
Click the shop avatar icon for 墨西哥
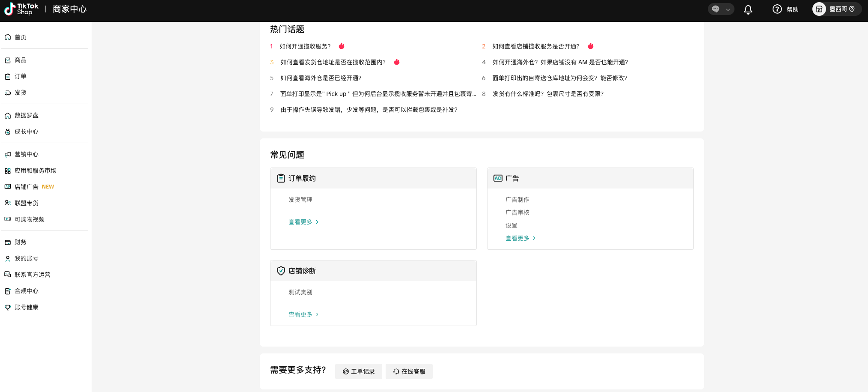click(819, 9)
